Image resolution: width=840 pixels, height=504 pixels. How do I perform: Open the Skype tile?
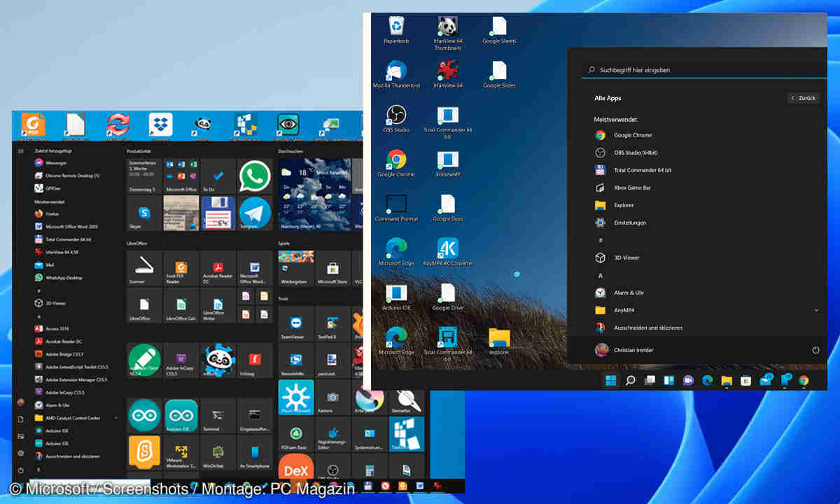click(x=144, y=213)
